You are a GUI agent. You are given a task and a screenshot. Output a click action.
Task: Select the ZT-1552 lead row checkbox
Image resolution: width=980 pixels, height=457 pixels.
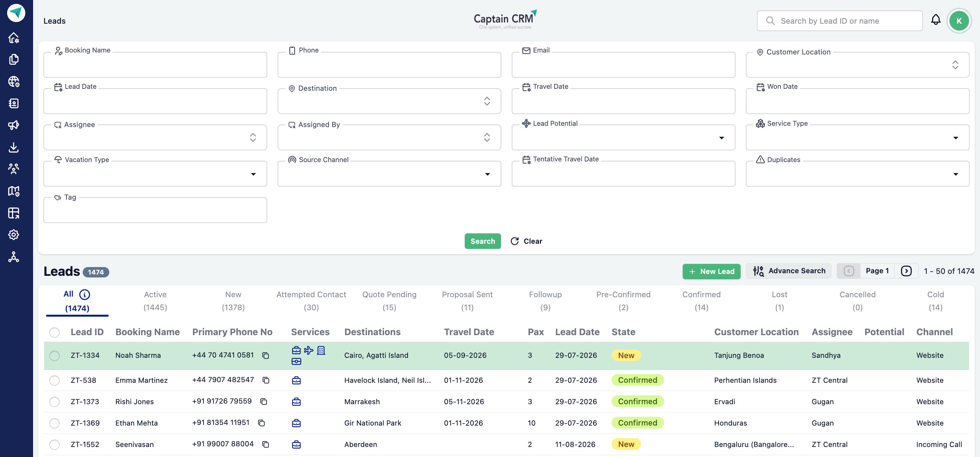54,444
